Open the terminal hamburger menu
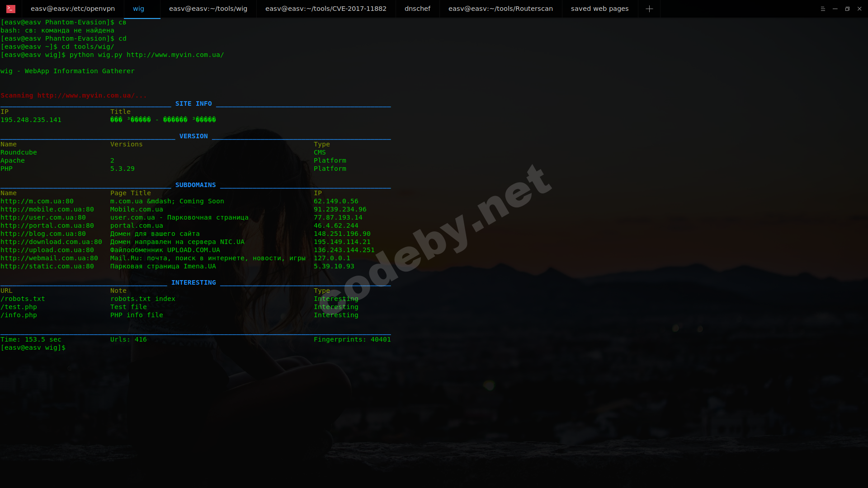The width and height of the screenshot is (868, 488). pyautogui.click(x=822, y=9)
